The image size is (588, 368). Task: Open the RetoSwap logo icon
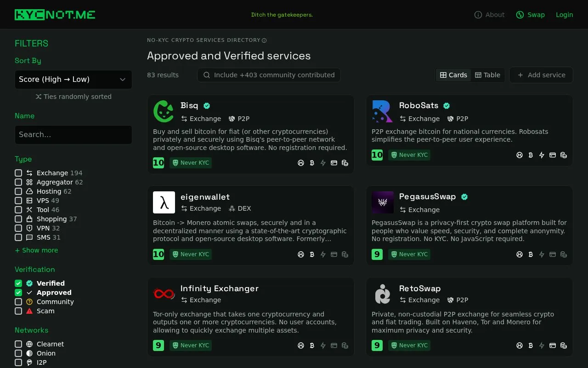tap(383, 293)
